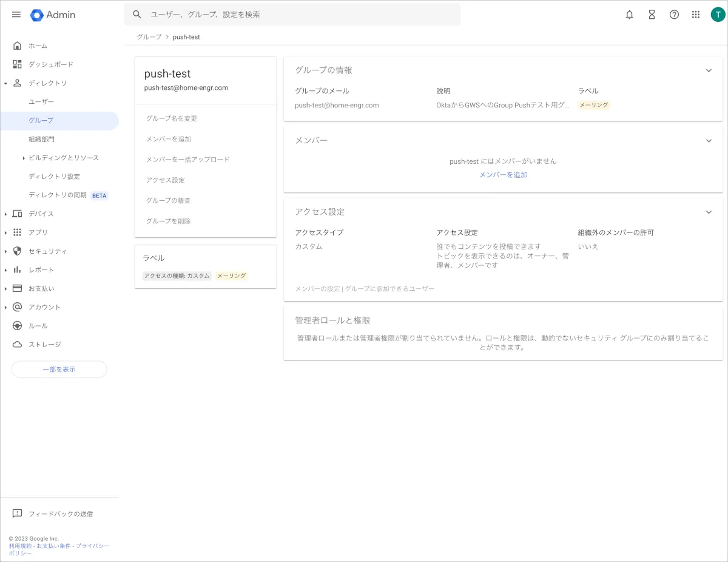Select ユーザー in the directory menu
This screenshot has height=562, width=728.
coord(41,101)
